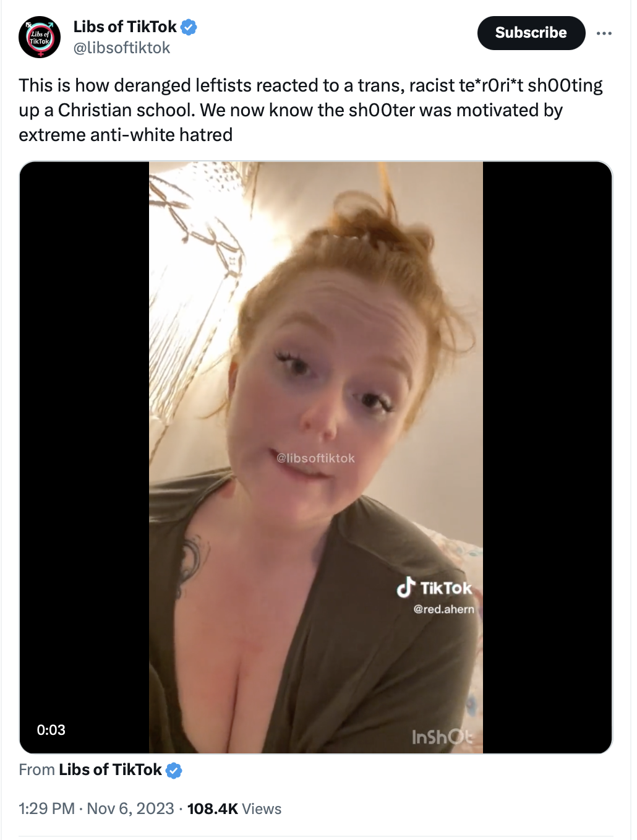Viewport: 637px width, 840px height.
Task: Click the right black bar of video
Action: (547, 458)
